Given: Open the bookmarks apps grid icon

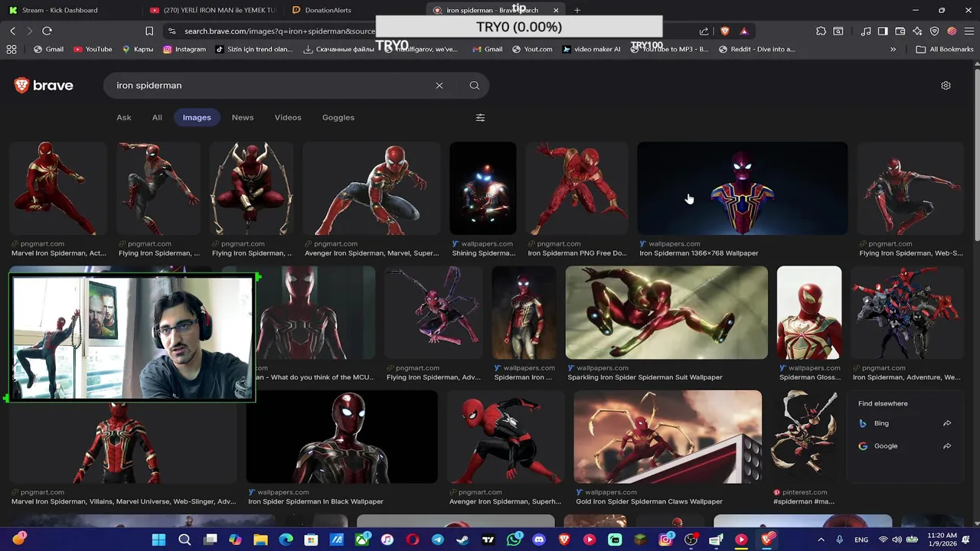Looking at the screenshot, I should [x=11, y=49].
